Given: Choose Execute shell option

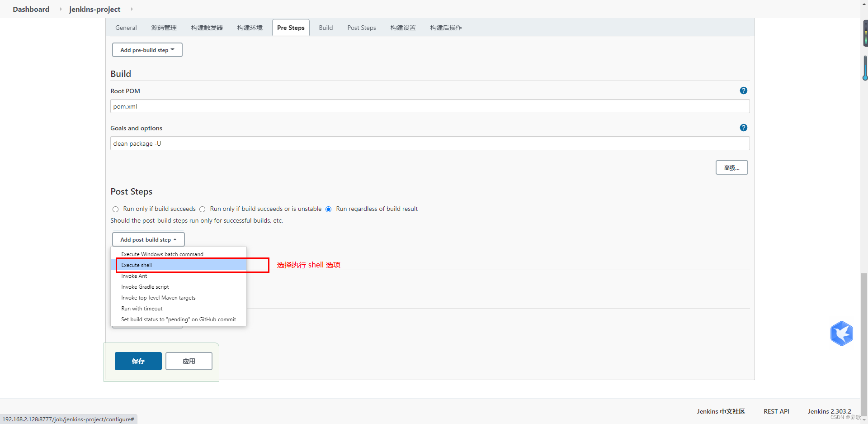Looking at the screenshot, I should [179, 265].
